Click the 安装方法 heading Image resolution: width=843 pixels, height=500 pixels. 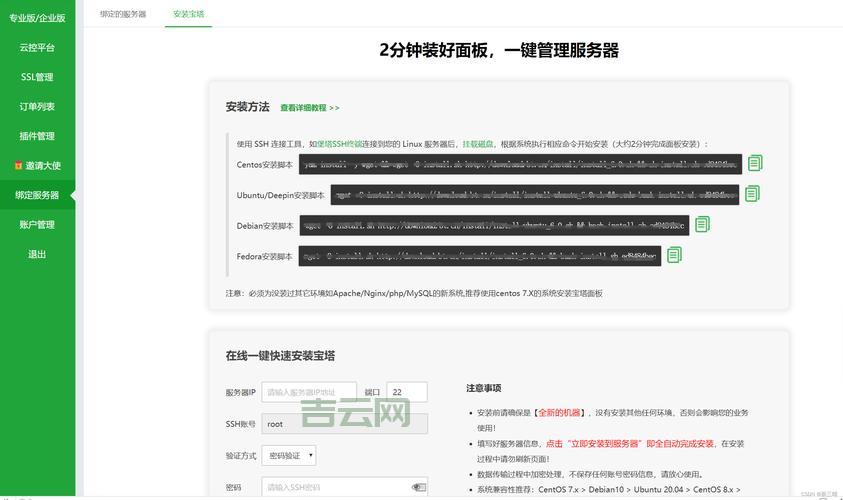247,107
